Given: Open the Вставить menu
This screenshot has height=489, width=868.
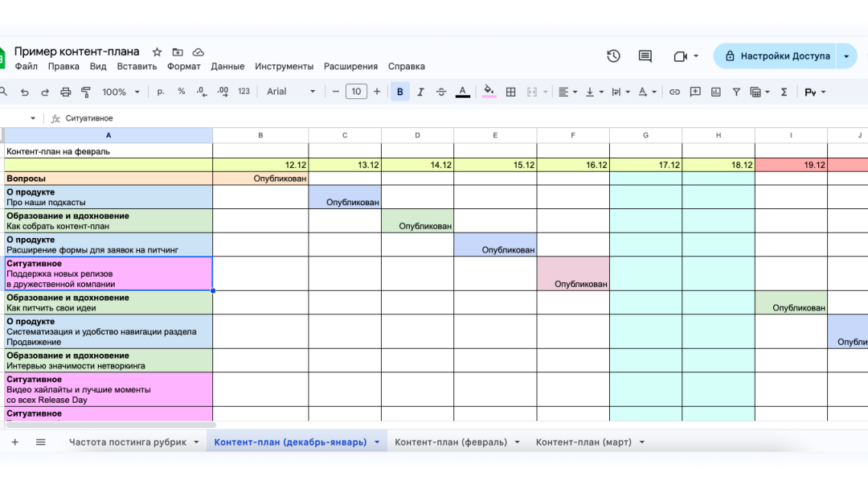Looking at the screenshot, I should tap(137, 67).
